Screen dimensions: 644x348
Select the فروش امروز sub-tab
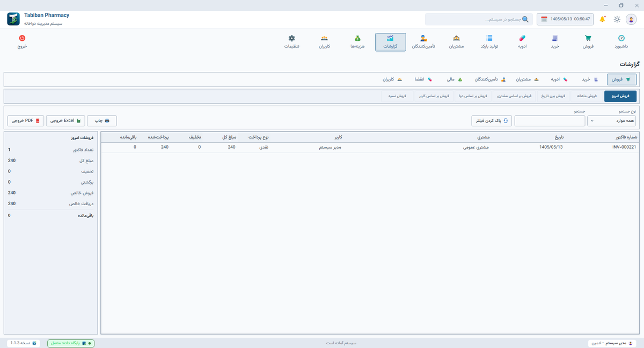(x=620, y=96)
